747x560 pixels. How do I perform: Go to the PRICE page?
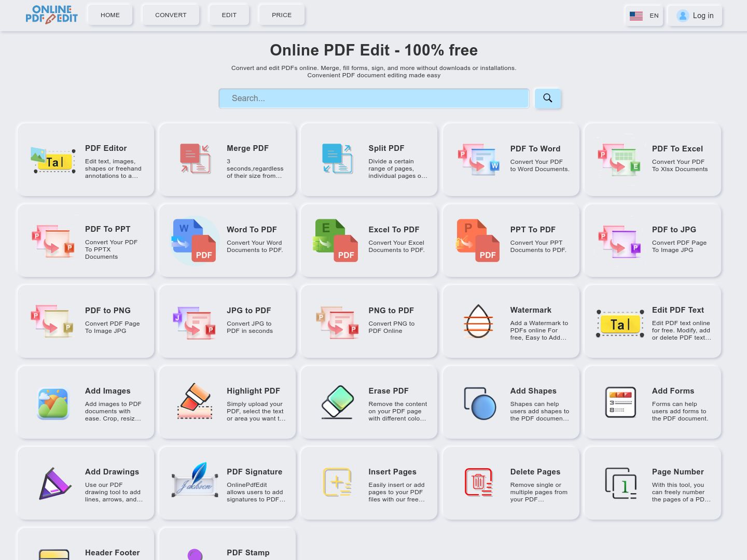pyautogui.click(x=282, y=15)
